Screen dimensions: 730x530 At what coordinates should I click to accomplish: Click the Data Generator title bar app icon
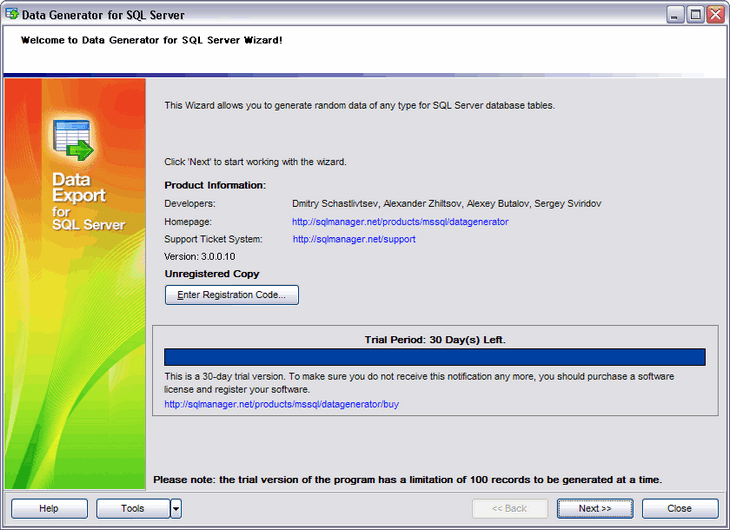tap(12, 14)
